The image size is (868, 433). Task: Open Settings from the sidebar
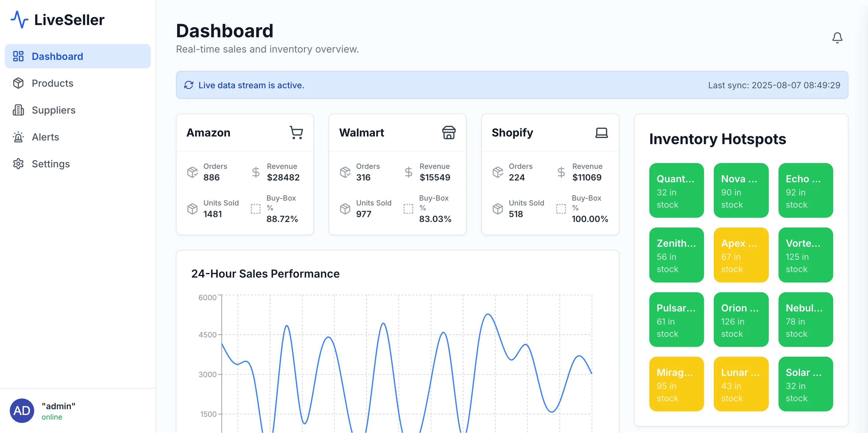pos(50,164)
